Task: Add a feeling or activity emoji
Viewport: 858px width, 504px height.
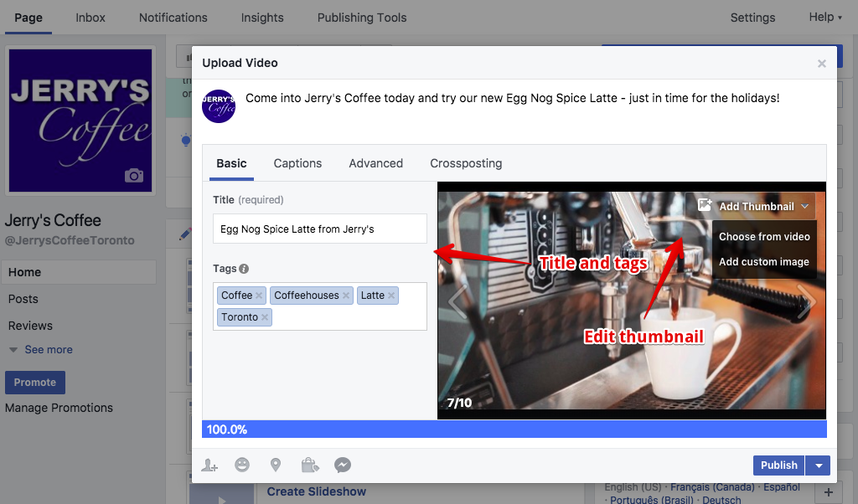Action: [242, 465]
